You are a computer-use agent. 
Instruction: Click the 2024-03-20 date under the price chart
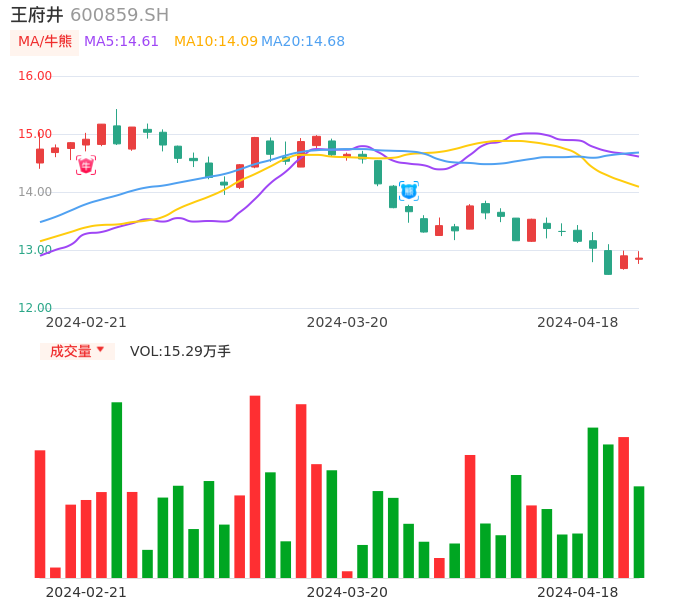(x=347, y=322)
